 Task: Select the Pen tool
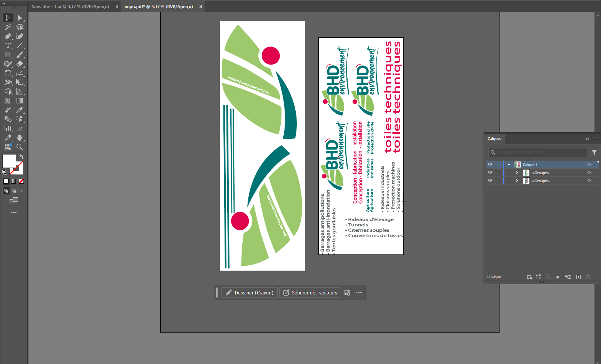point(8,36)
